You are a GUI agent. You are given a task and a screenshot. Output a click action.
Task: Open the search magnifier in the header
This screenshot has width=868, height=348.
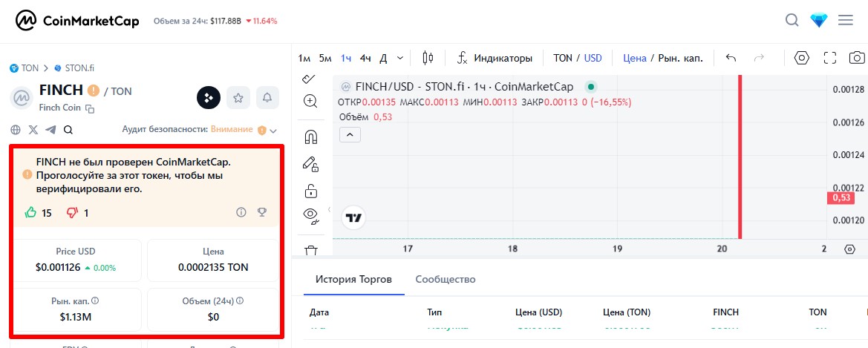pyautogui.click(x=792, y=21)
